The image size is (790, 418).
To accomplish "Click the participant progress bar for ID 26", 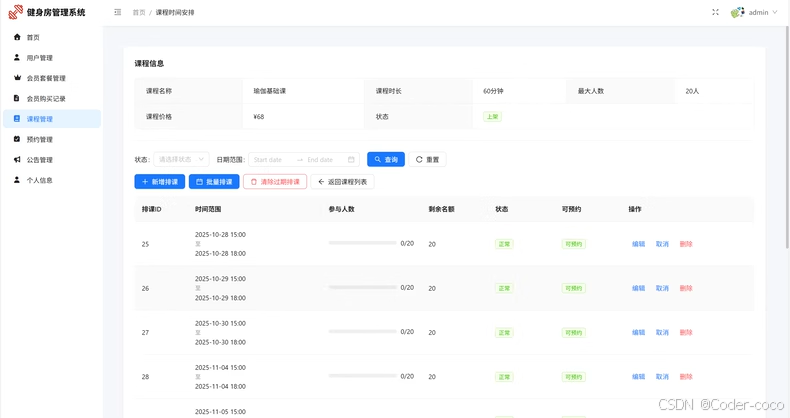I will point(362,287).
